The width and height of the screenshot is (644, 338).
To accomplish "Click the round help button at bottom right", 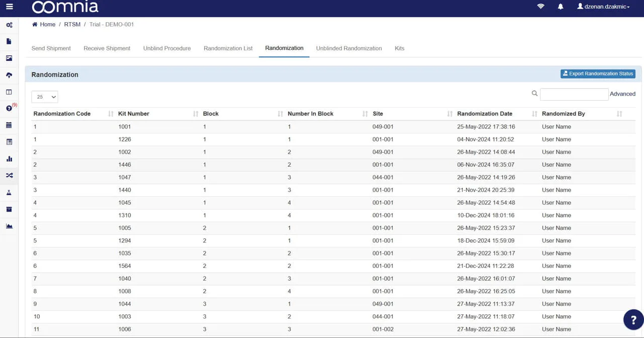I will [633, 319].
